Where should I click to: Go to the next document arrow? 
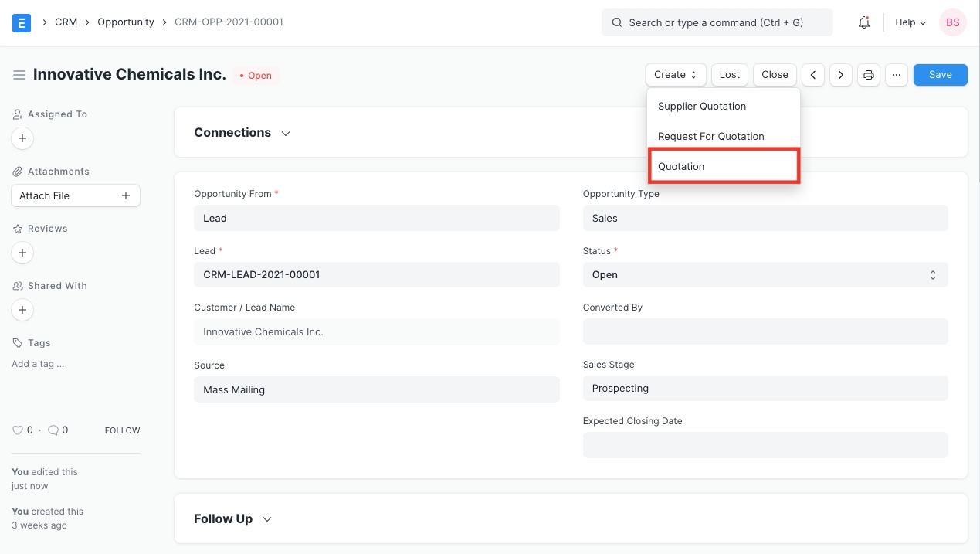tap(841, 75)
